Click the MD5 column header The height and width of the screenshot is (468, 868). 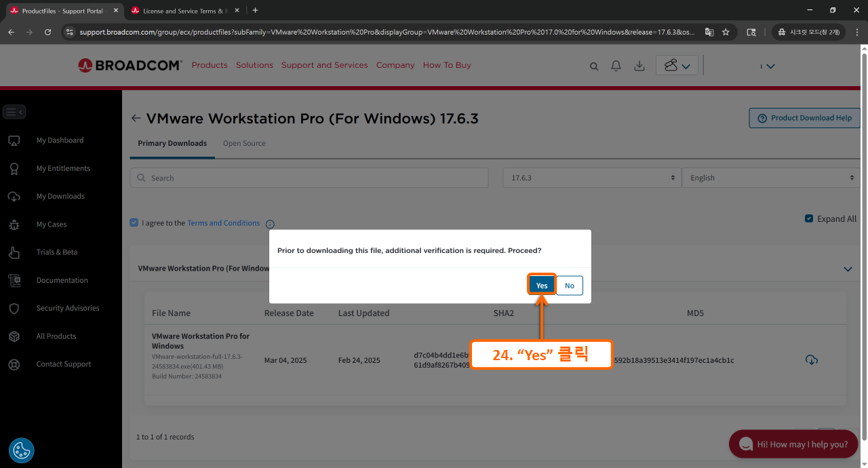pyautogui.click(x=695, y=313)
